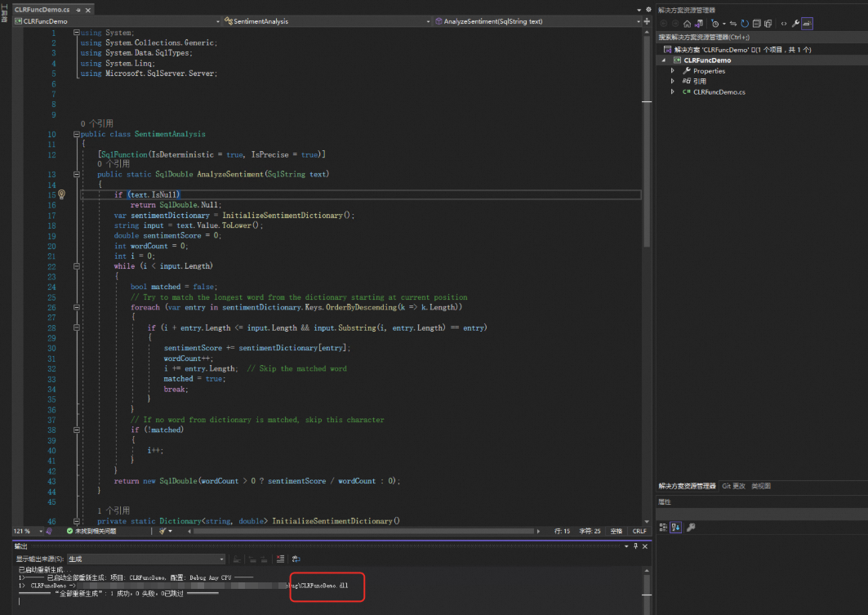Expand the Properties node in Solution Explorer

673,71
